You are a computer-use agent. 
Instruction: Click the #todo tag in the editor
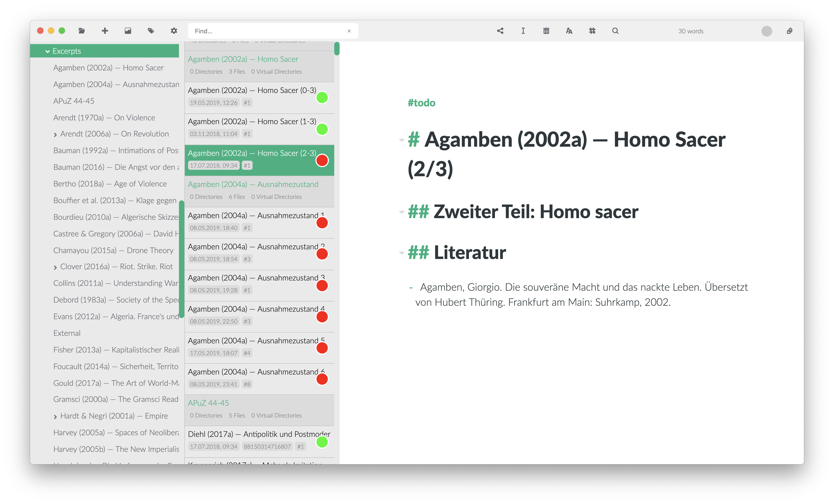421,103
